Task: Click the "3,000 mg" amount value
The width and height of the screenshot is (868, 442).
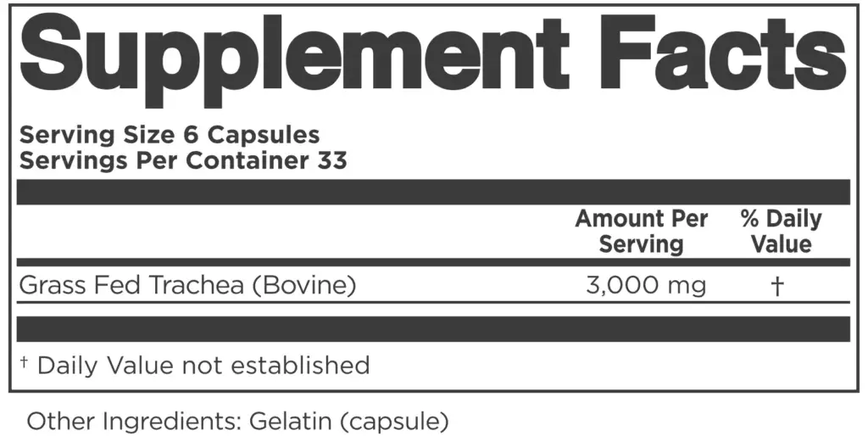Action: [646, 286]
